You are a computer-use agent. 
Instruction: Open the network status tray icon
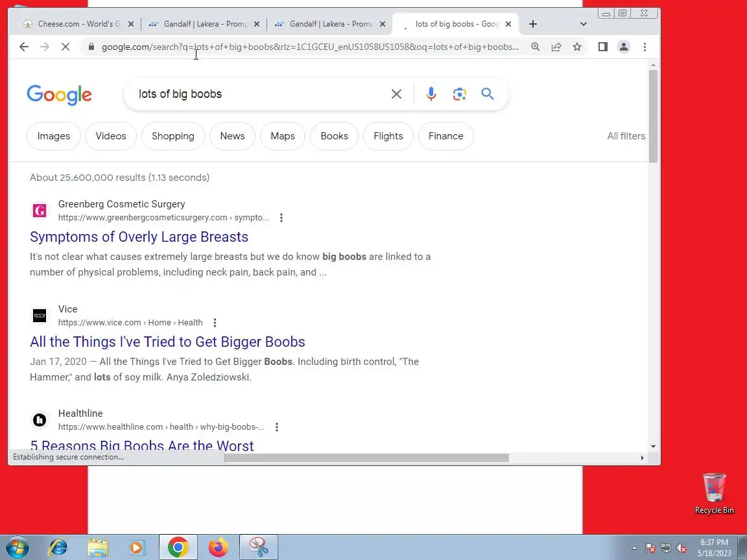pos(666,548)
